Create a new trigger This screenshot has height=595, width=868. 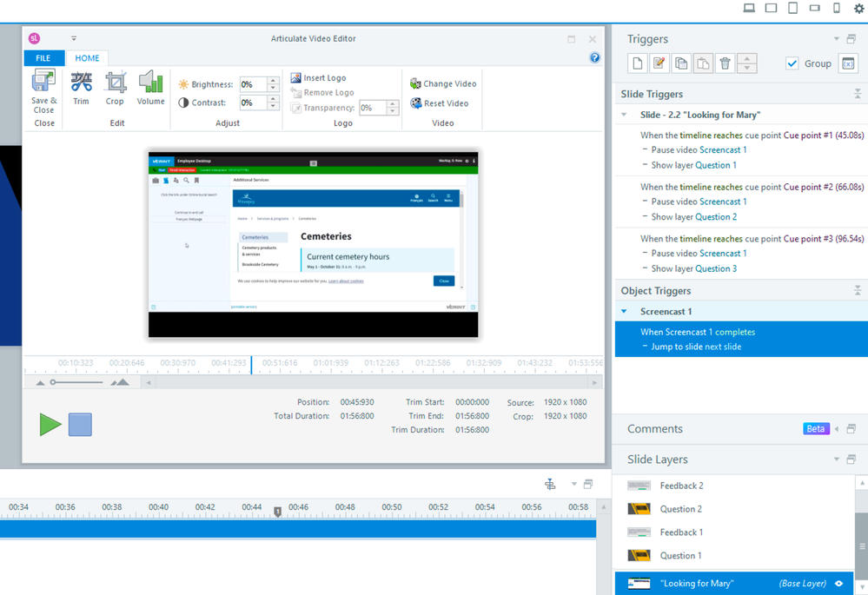tap(637, 63)
